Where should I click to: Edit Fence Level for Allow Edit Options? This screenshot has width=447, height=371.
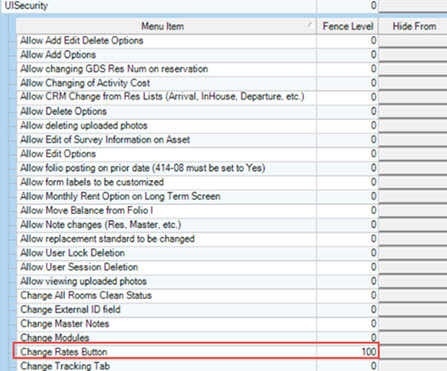[347, 154]
